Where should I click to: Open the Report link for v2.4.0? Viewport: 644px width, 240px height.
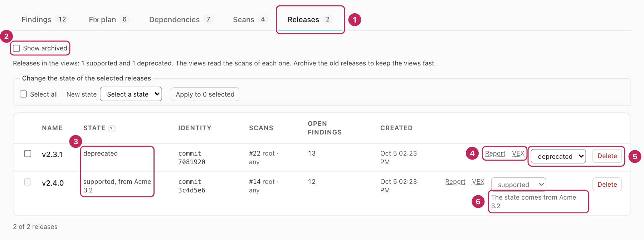point(455,182)
